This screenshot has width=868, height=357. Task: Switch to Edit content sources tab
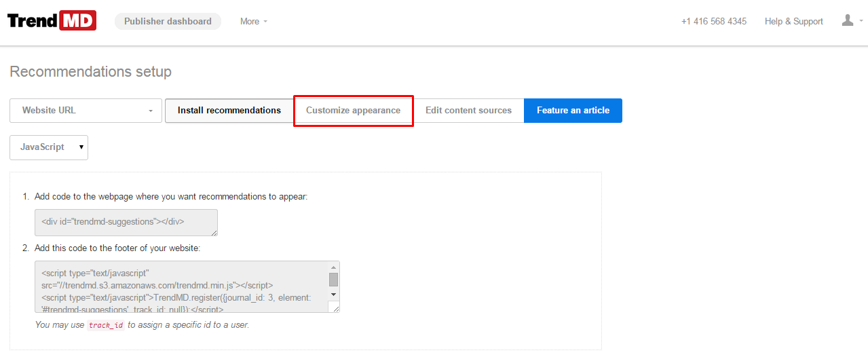(468, 111)
